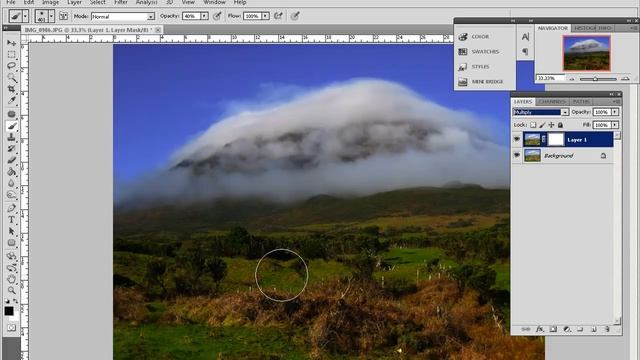Image resolution: width=640 pixels, height=360 pixels.
Task: Open the Paragraph panel icon
Action: tap(525, 52)
